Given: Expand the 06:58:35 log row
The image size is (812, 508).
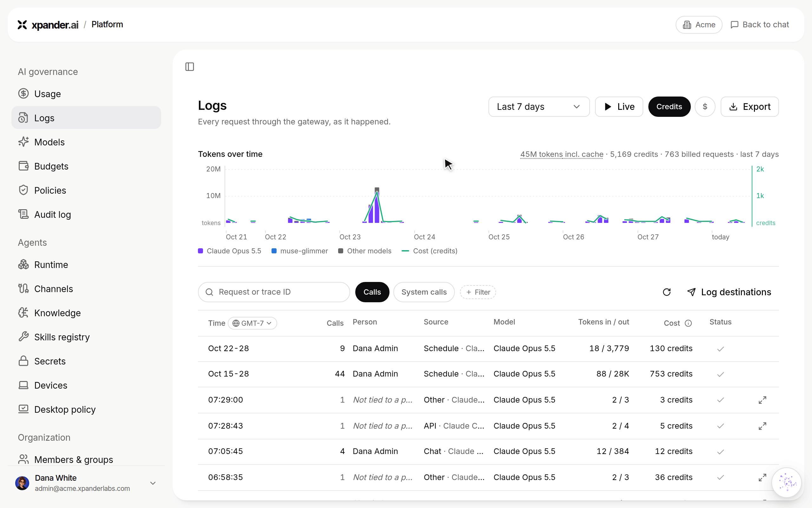Looking at the screenshot, I should 762,477.
